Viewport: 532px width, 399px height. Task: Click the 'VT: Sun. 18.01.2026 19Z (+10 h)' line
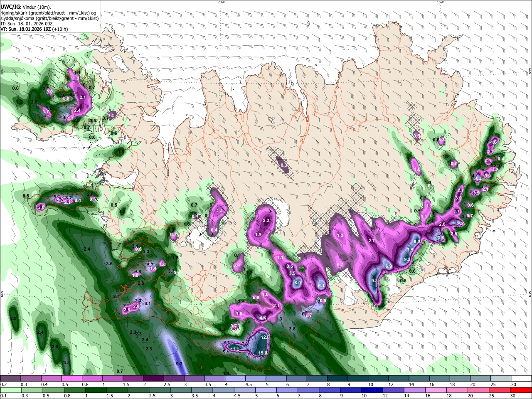coord(34,30)
